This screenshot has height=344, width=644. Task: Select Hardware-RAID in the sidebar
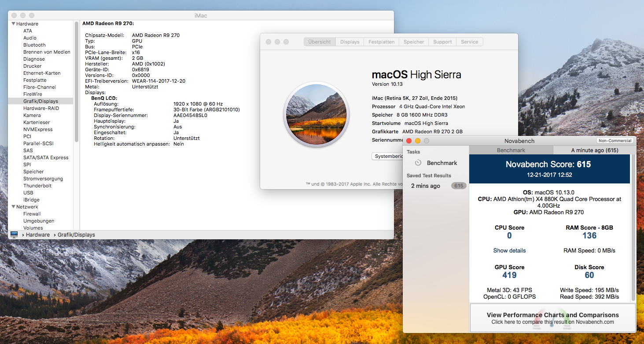click(x=41, y=108)
